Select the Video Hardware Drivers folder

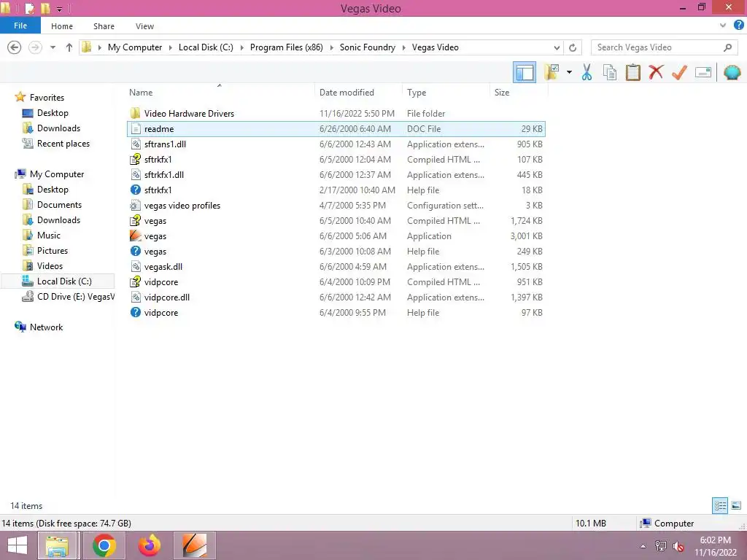[336, 113]
